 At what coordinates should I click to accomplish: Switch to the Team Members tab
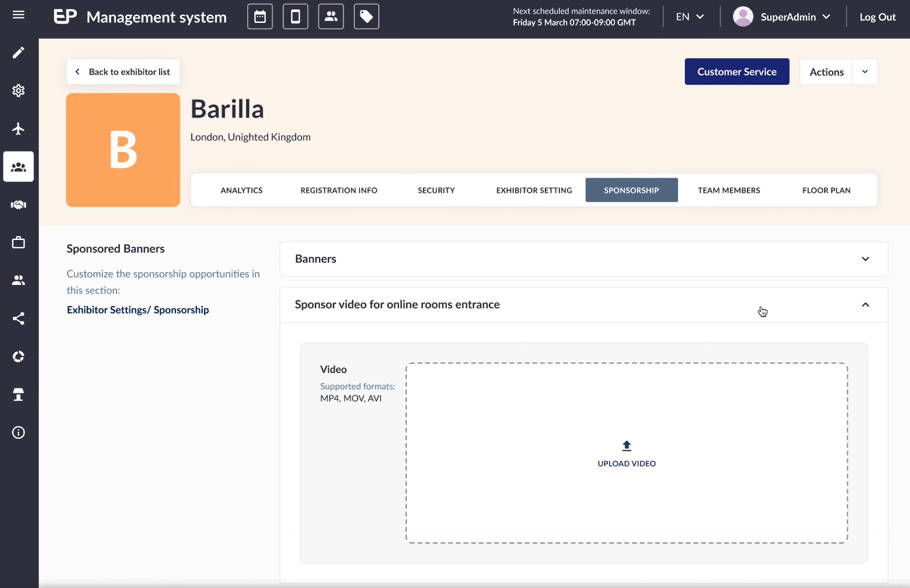coord(729,190)
